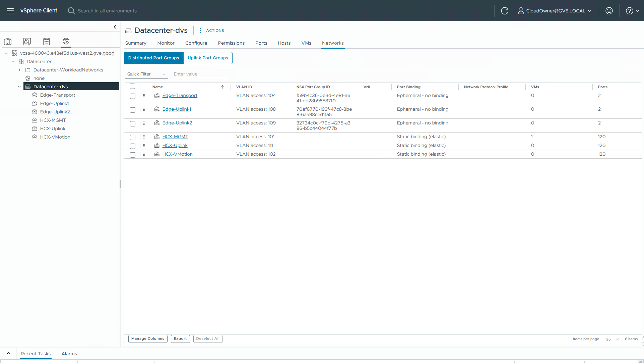Open the Edge-Uplink2 link in table
644x363 pixels.
177,123
